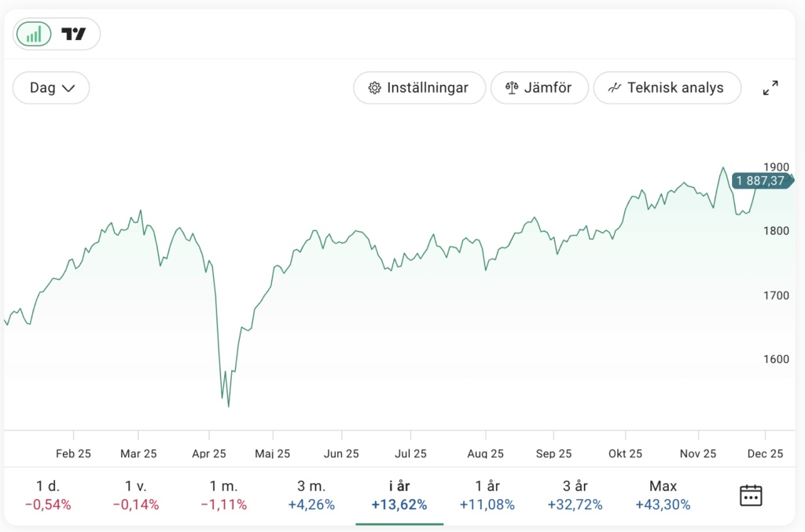This screenshot has height=532, width=805.
Task: Switch to the TradingView chart mode
Action: pyautogui.click(x=74, y=34)
